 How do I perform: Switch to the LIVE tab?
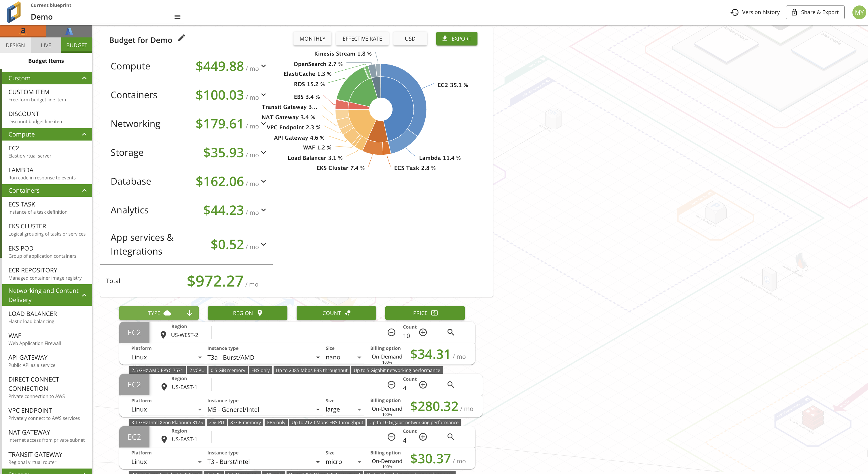[46, 45]
